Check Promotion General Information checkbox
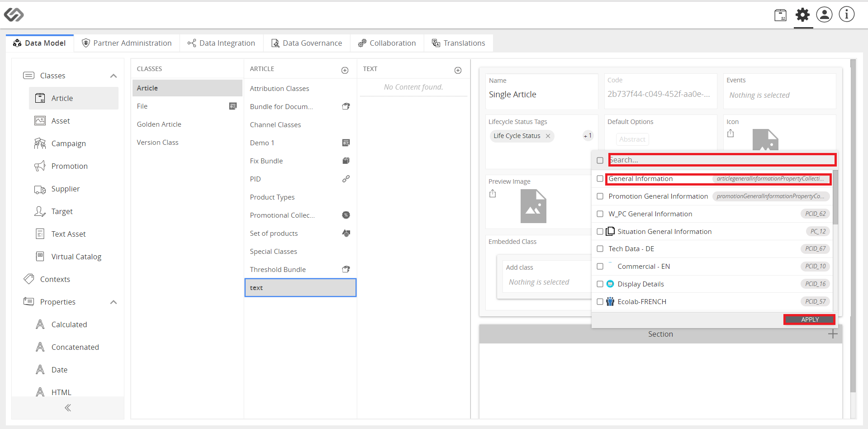 [x=600, y=196]
